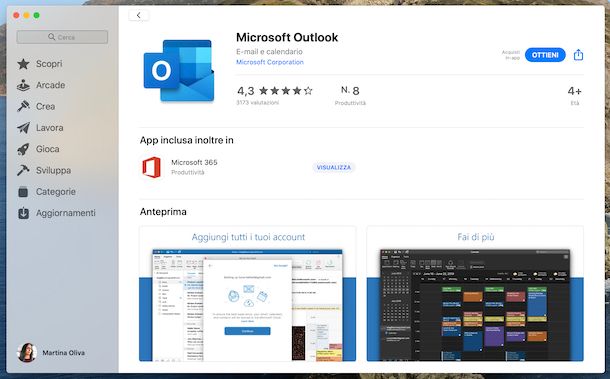This screenshot has width=610, height=379.
Task: Click VISUALIZZA for Microsoft 365
Action: click(334, 167)
